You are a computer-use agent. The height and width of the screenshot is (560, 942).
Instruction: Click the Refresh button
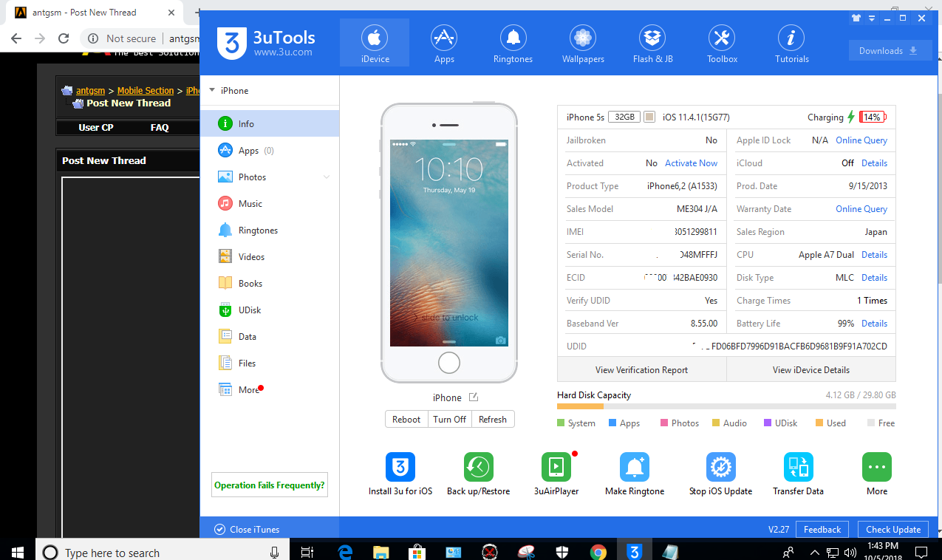pyautogui.click(x=493, y=419)
